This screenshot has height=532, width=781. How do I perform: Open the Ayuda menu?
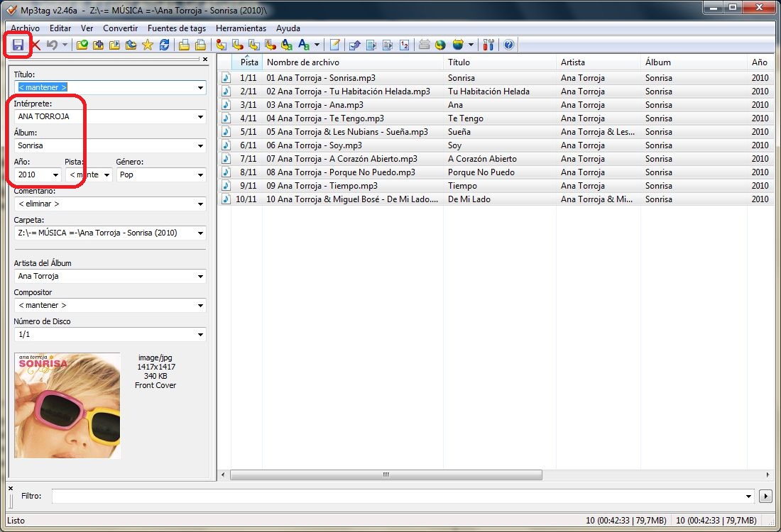pyautogui.click(x=288, y=28)
